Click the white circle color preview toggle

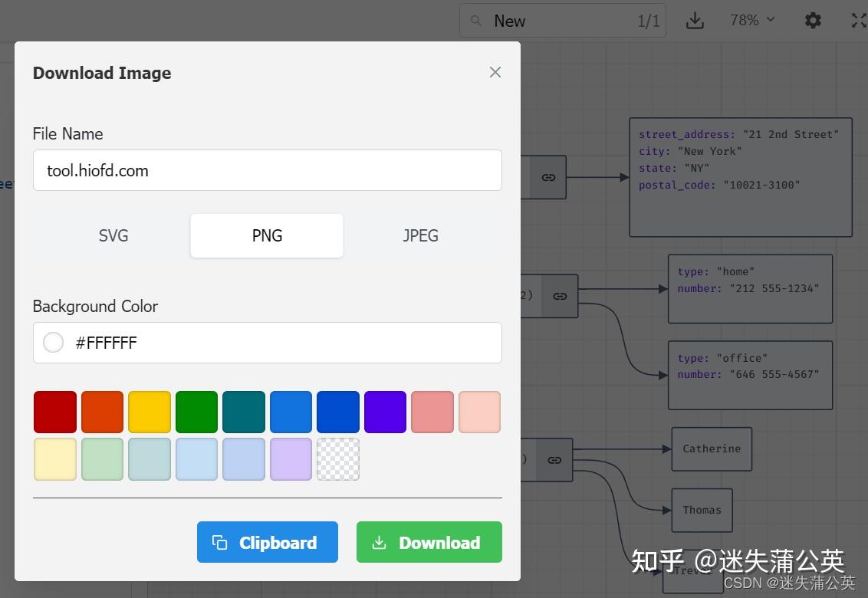[53, 342]
